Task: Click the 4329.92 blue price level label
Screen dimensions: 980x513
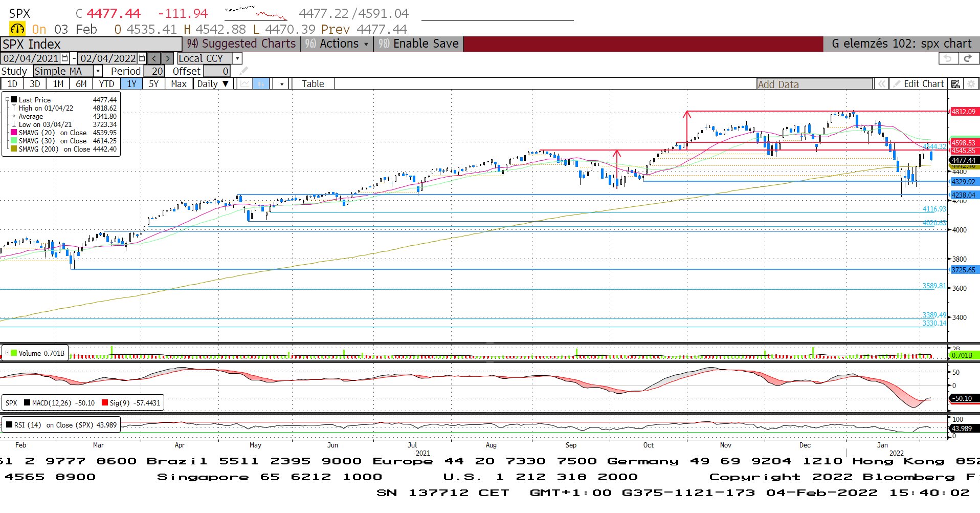Action: [x=964, y=181]
